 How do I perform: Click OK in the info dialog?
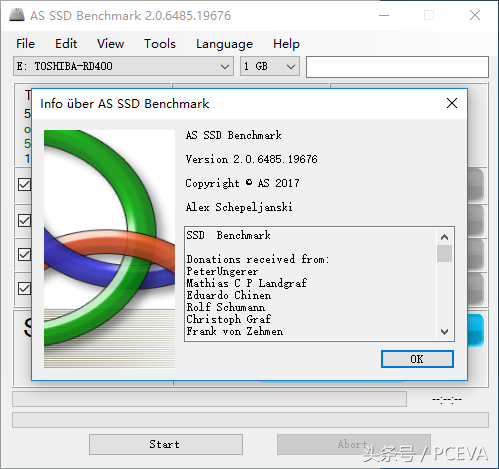[417, 359]
